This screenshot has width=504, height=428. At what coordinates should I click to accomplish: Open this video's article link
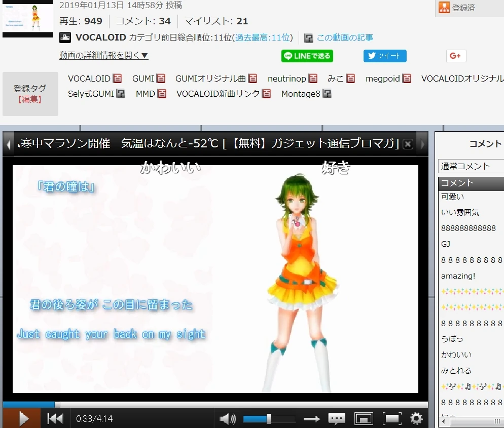(x=345, y=37)
